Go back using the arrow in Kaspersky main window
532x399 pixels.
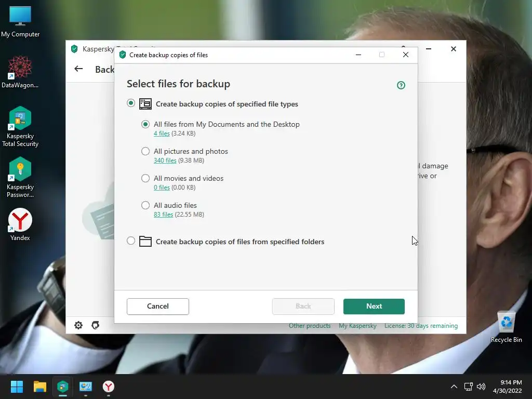(x=78, y=69)
